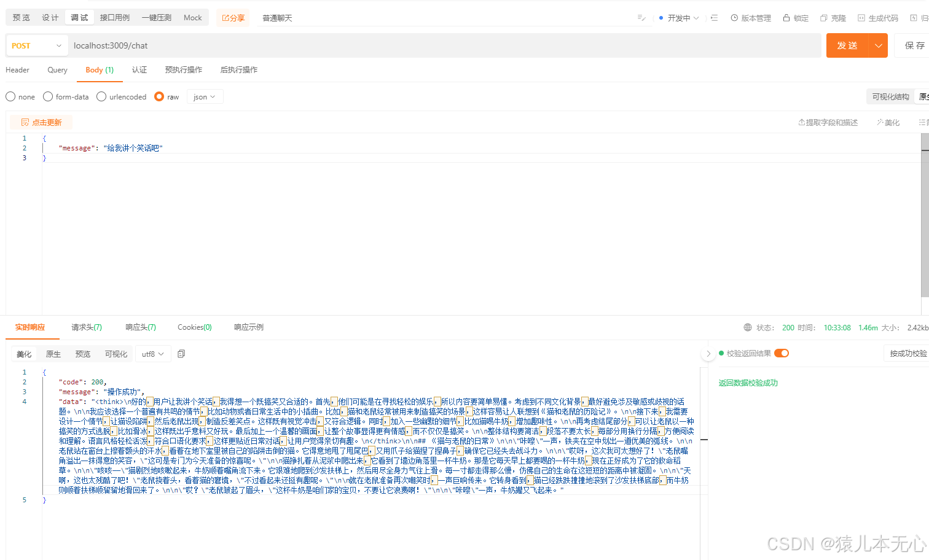929x560 pixels.
Task: Open the utf8 encoding dropdown
Action: 153,354
